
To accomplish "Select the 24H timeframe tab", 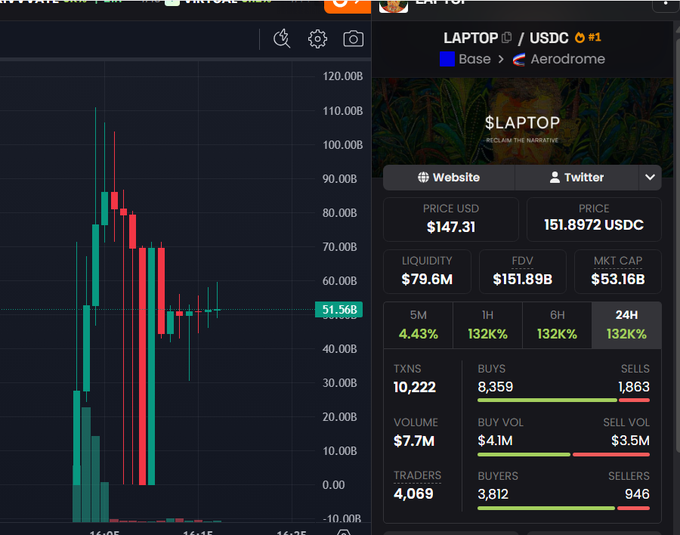I will tap(626, 325).
